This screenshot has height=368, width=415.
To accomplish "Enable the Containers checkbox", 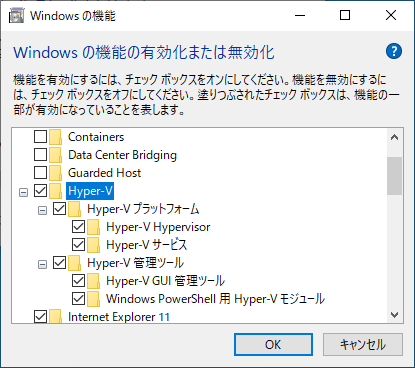I will (x=40, y=136).
